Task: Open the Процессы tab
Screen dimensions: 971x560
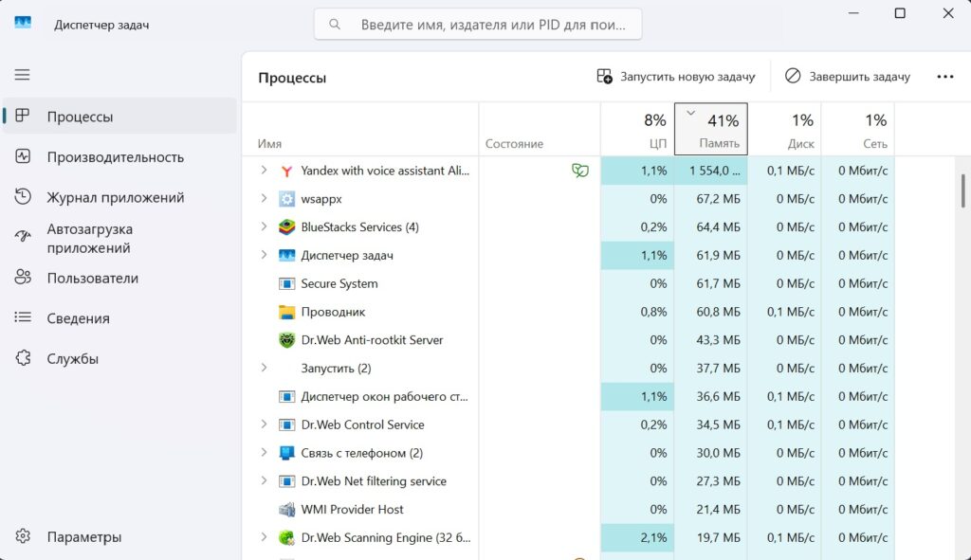Action: tap(119, 117)
